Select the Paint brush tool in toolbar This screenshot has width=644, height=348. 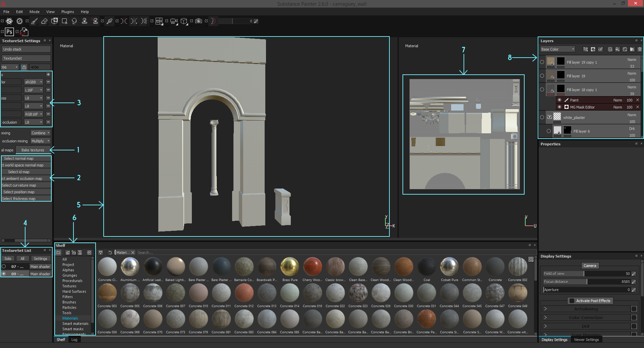(x=34, y=21)
